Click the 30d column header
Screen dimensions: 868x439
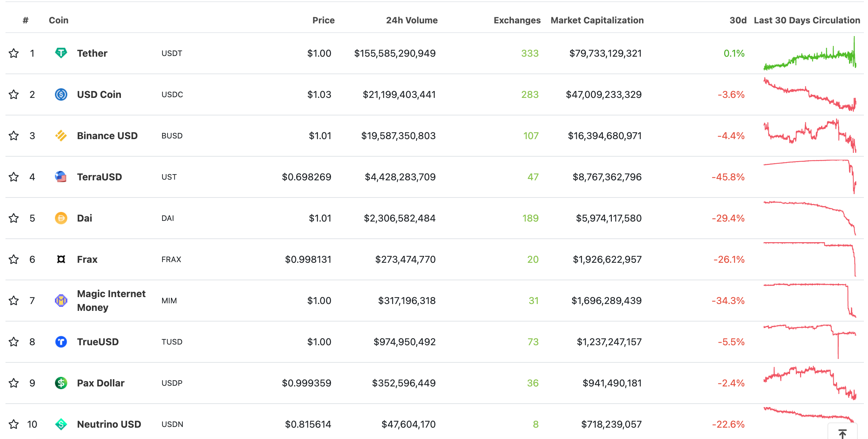pos(738,20)
